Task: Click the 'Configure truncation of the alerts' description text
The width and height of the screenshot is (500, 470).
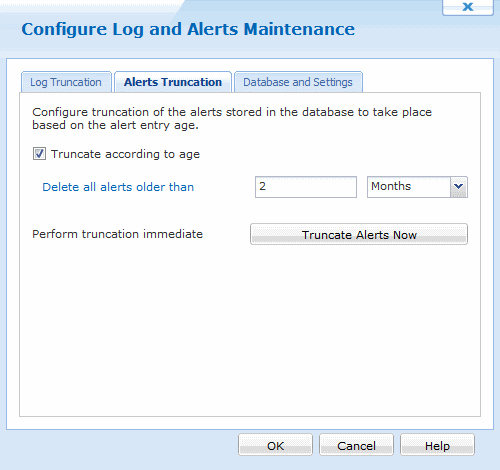Action: click(x=232, y=118)
